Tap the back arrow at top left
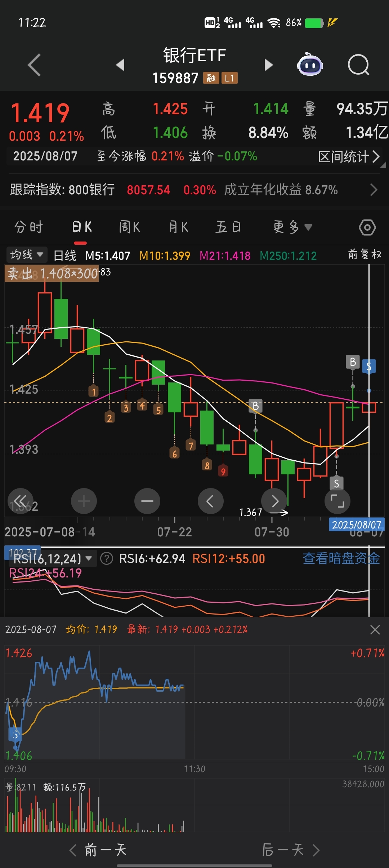The width and height of the screenshot is (389, 868). point(34,65)
